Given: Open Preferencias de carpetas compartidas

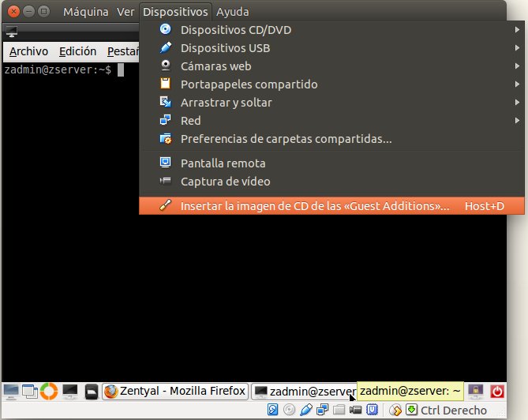Looking at the screenshot, I should 331,139.
